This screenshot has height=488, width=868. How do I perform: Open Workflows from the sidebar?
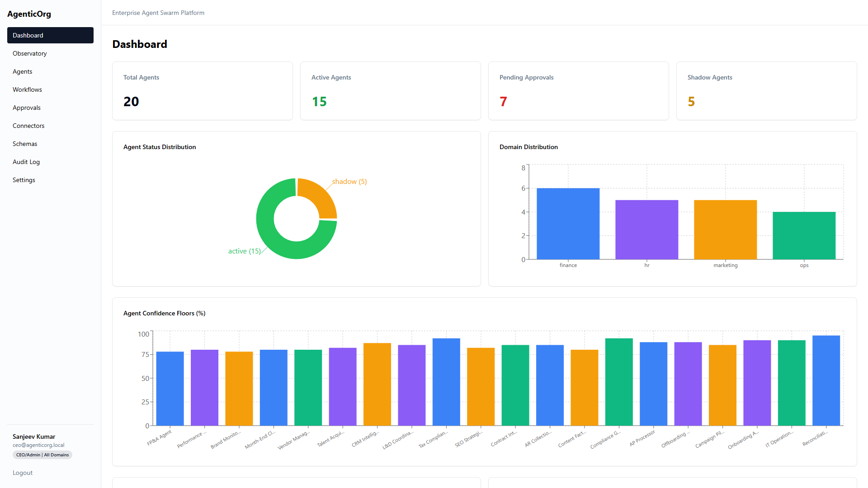click(27, 89)
